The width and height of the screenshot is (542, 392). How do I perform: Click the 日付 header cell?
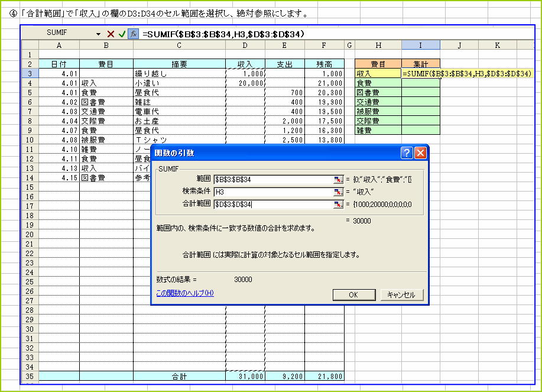(59, 64)
